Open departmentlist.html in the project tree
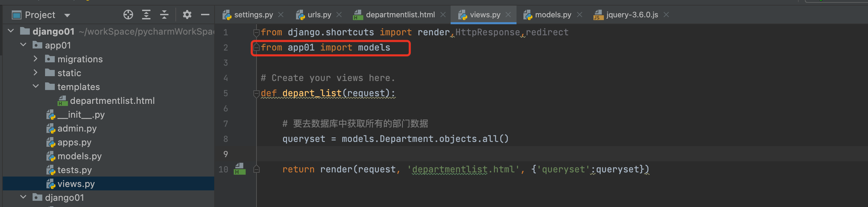This screenshot has height=207, width=868. (x=112, y=101)
